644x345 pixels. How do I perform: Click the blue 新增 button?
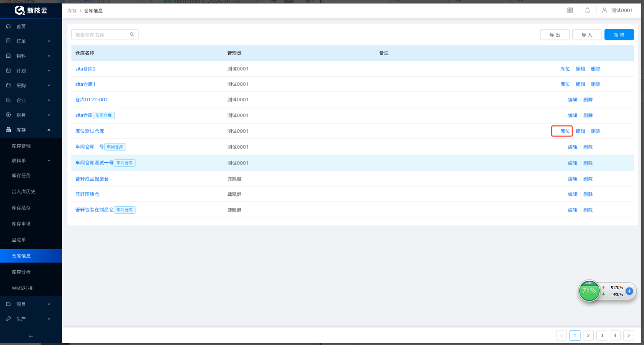pos(619,35)
